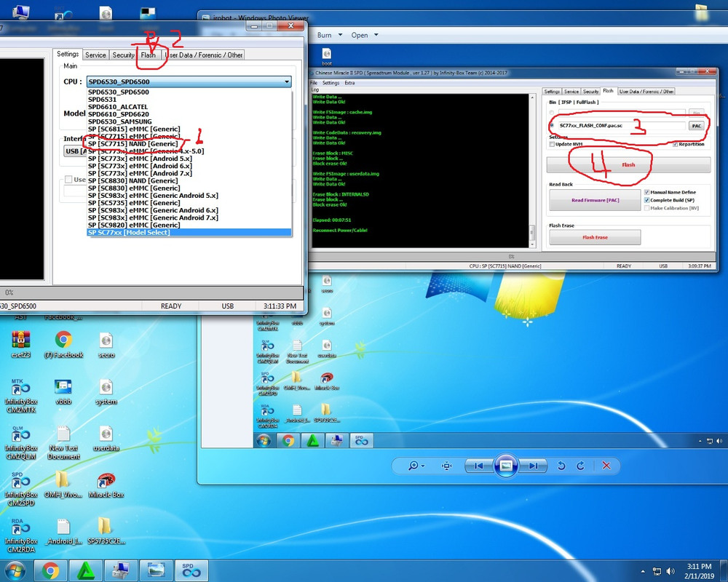Choose SP [SC983x] eMMC [Generic Android 7.x]
The width and height of the screenshot is (728, 582).
[x=189, y=218]
